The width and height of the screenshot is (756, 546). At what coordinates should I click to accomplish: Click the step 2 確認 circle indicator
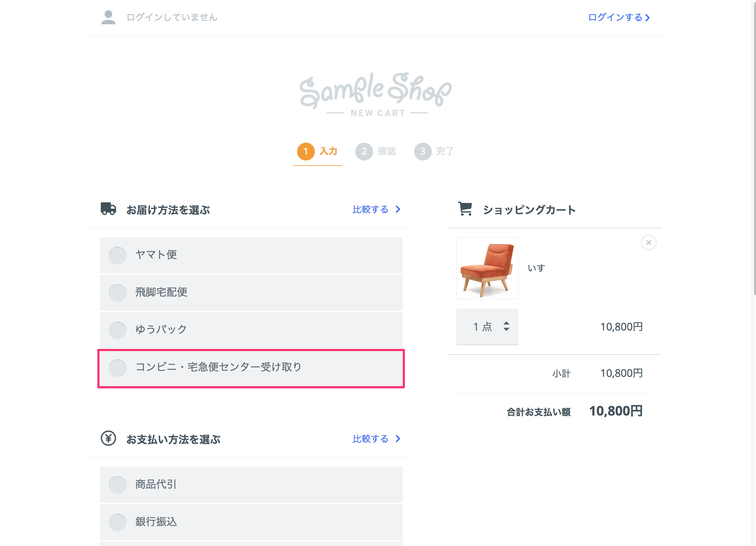[x=364, y=151]
